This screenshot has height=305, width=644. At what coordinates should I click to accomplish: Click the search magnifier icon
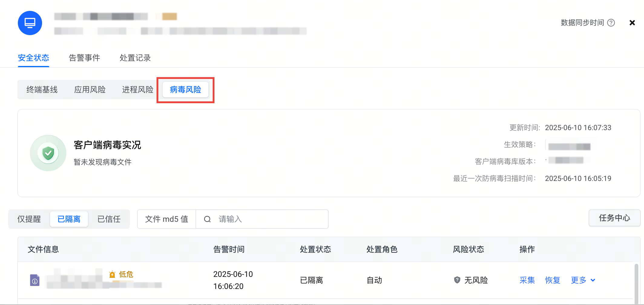[x=207, y=219]
